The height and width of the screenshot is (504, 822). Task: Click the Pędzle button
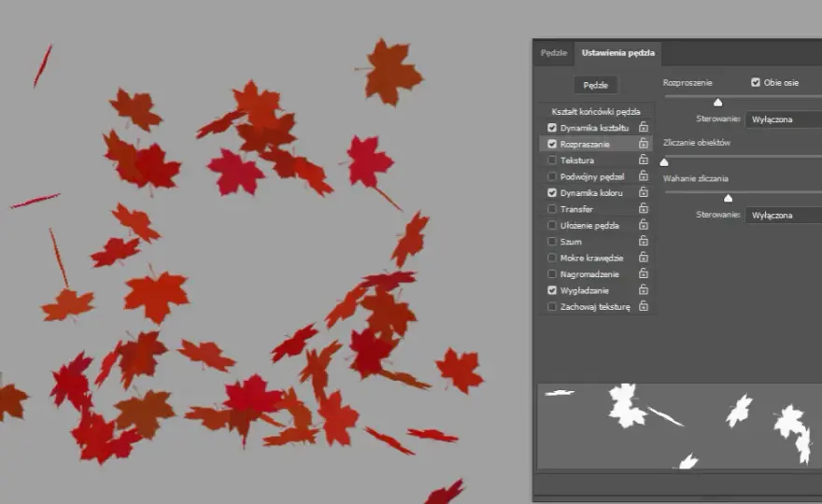point(596,85)
